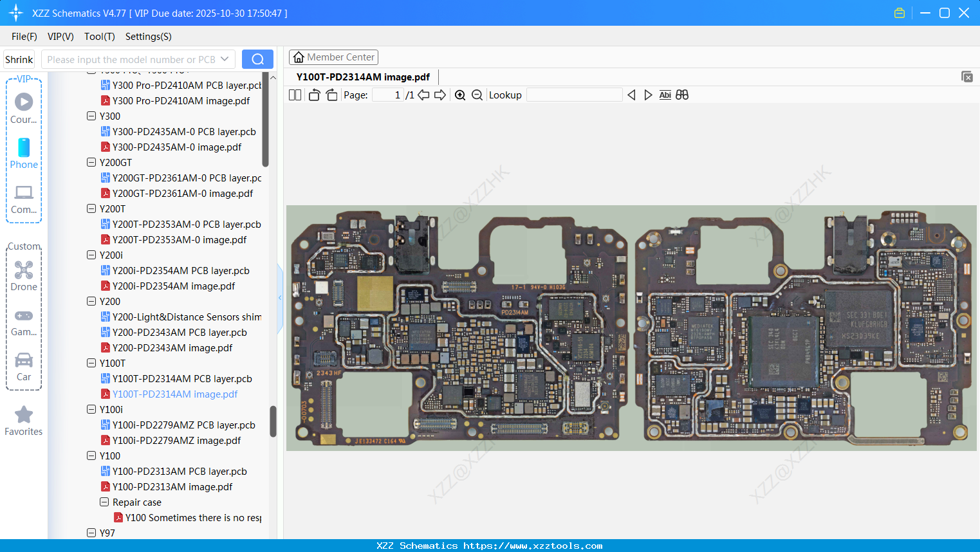Collapse the Y300 tree node

[x=91, y=116]
